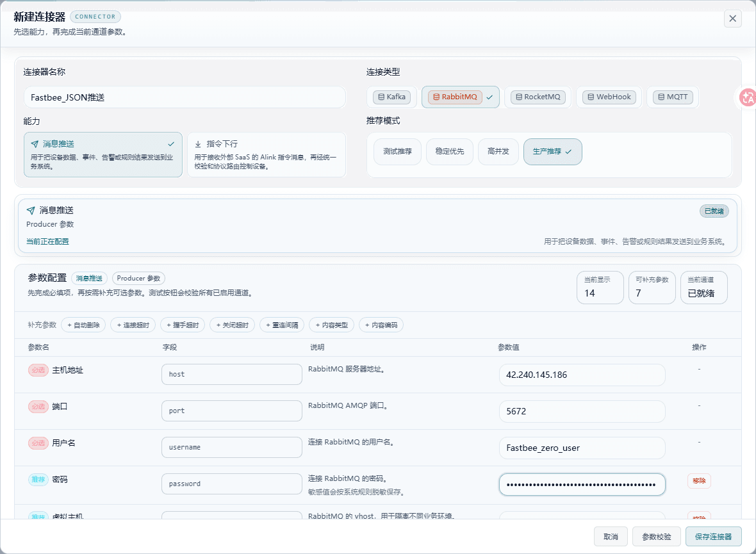Add the 内容编码 supplementary parameter
The width and height of the screenshot is (756, 554).
(x=381, y=325)
